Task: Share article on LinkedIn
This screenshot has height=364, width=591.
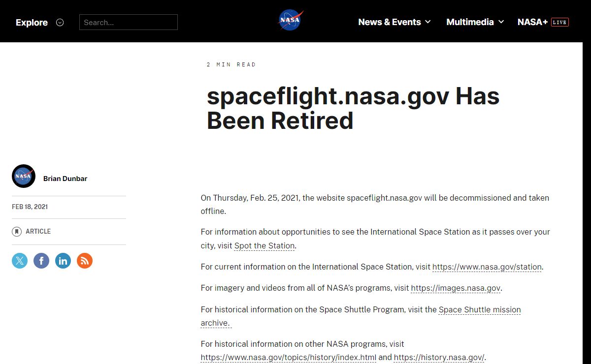Action: tap(63, 261)
